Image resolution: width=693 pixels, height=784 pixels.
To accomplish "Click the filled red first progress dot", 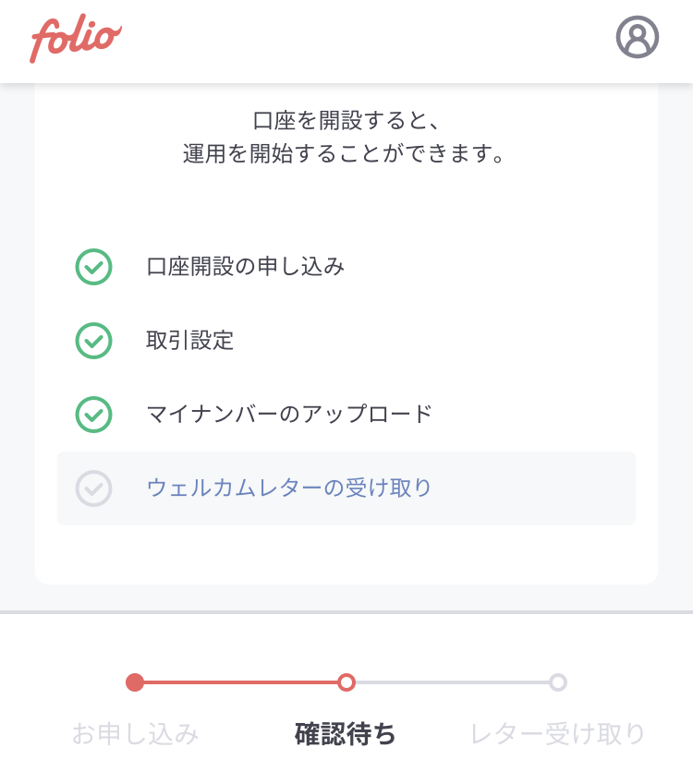I will (x=135, y=682).
